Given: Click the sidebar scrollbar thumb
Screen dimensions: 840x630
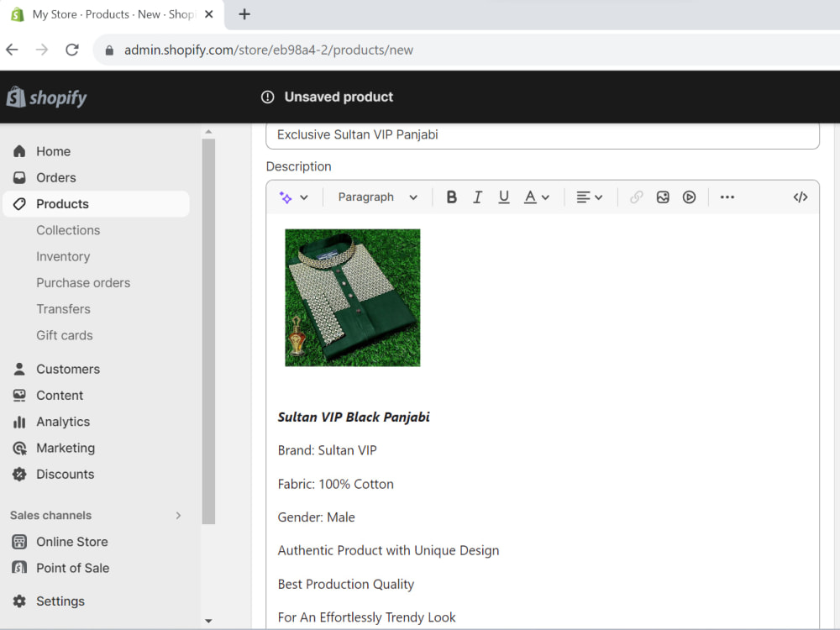Looking at the screenshot, I should pyautogui.click(x=208, y=331).
